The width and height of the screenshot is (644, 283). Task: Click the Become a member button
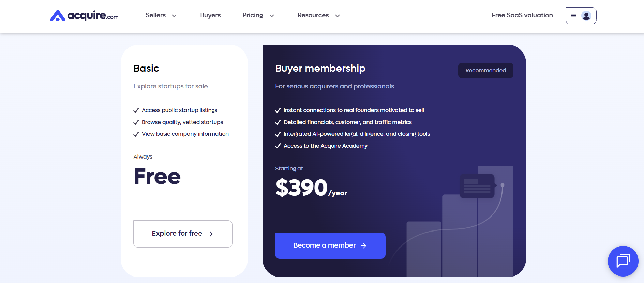pos(330,245)
